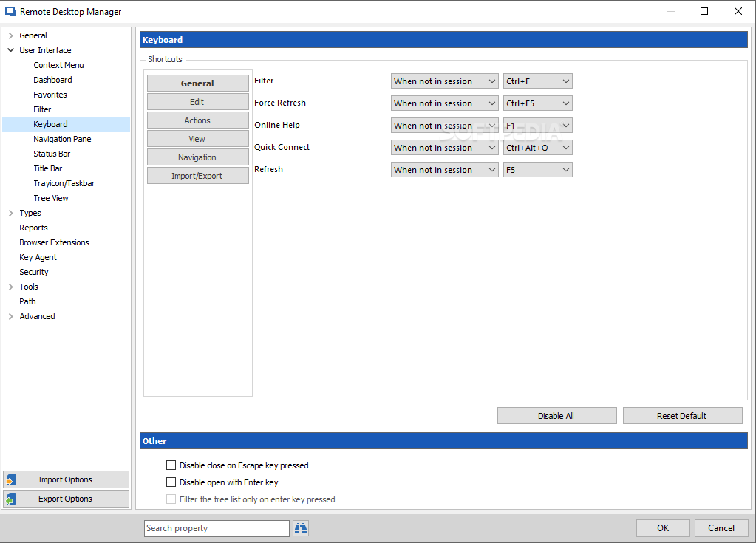Select Status Bar in the options tree
Screen dimensions: 756x543
[x=52, y=154]
